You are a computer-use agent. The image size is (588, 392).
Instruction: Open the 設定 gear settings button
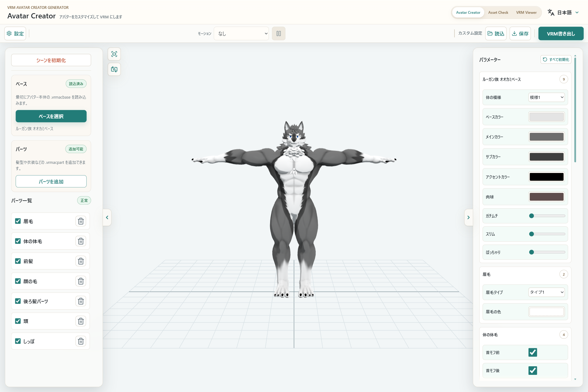pyautogui.click(x=15, y=33)
